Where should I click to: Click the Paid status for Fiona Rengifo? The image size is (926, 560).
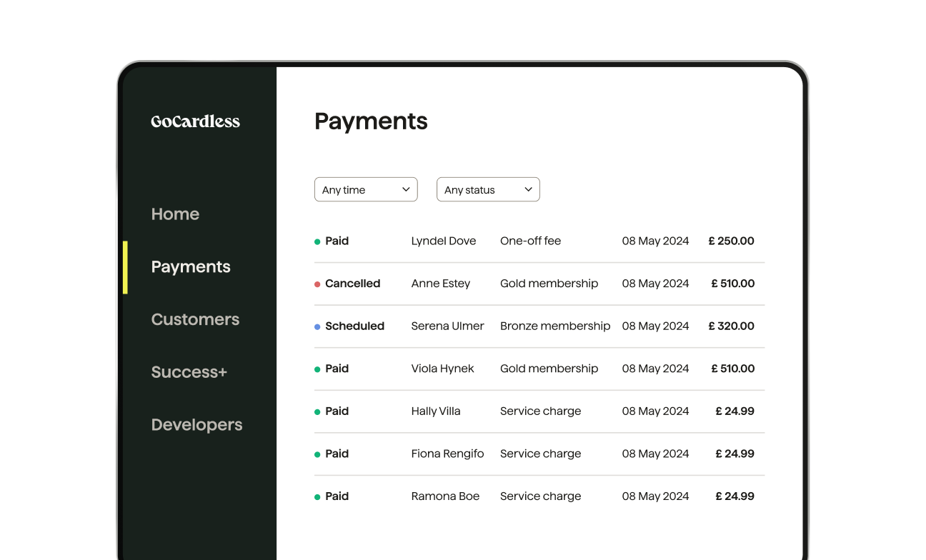coord(337,454)
